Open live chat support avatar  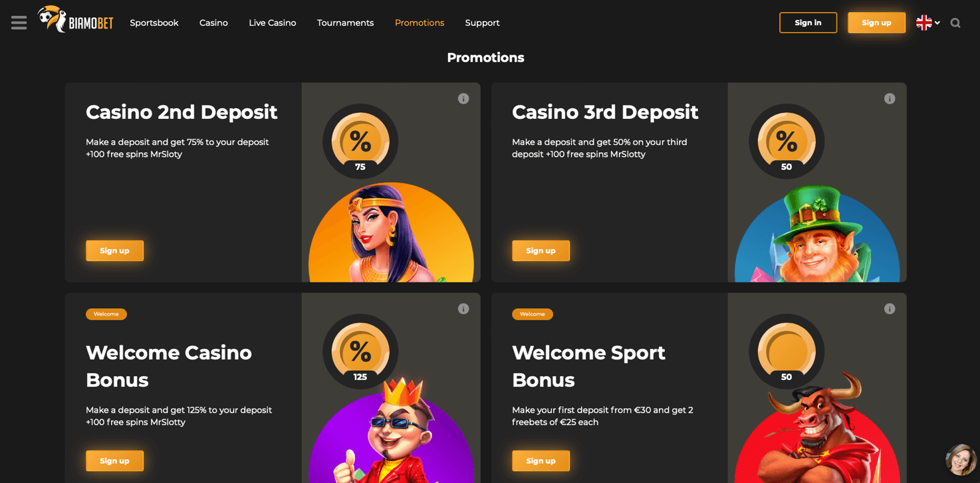(x=961, y=460)
